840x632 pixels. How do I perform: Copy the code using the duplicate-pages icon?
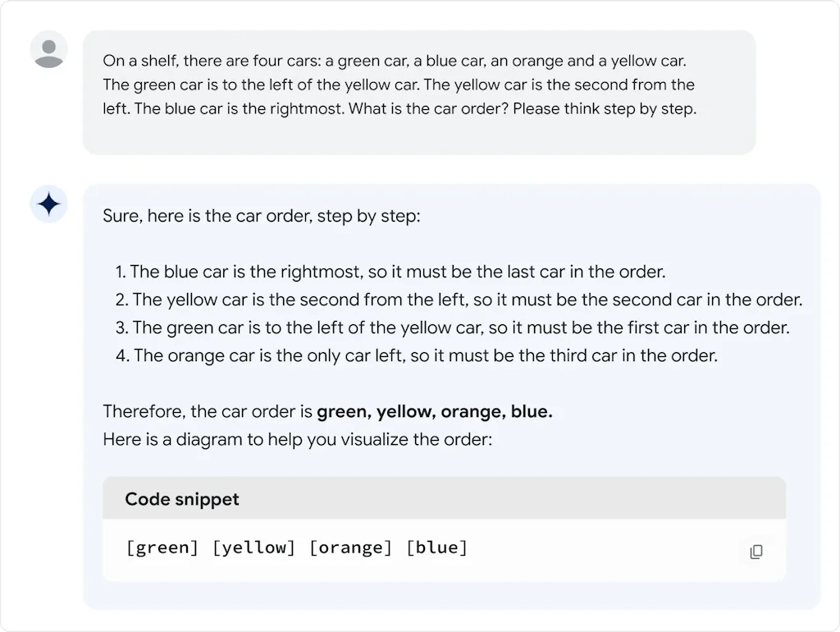tap(755, 552)
